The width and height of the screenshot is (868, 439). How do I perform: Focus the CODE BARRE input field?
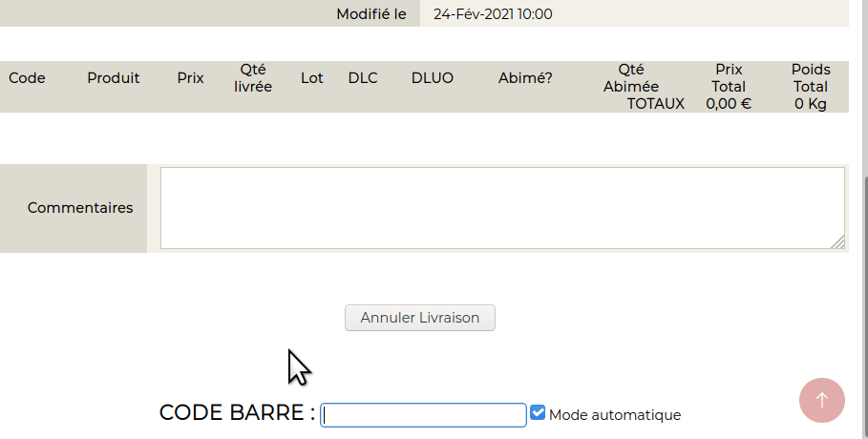point(423,415)
